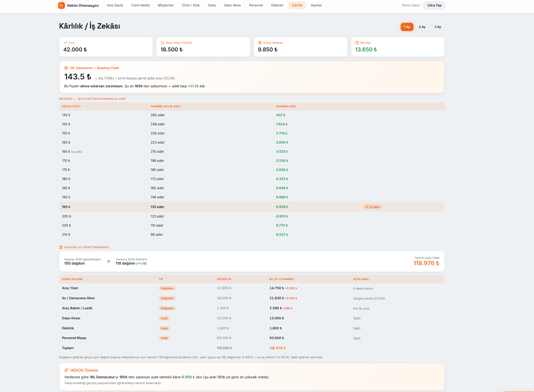
Task: Click Demo Satıcı user label
Action: coord(411,5)
